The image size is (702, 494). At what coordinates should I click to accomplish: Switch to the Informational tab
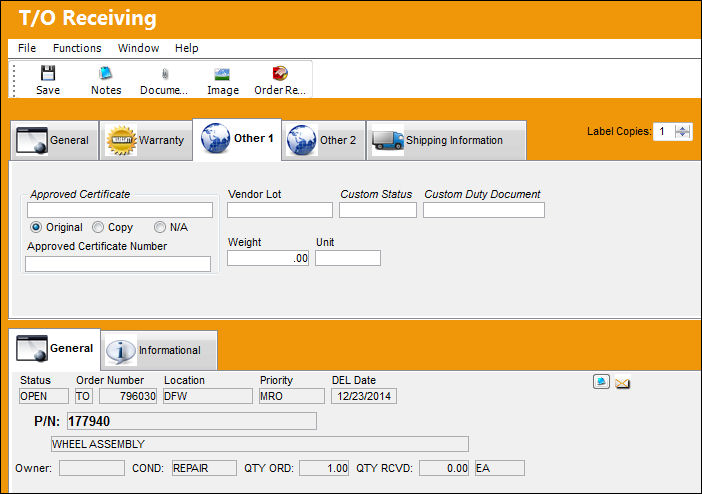click(159, 350)
